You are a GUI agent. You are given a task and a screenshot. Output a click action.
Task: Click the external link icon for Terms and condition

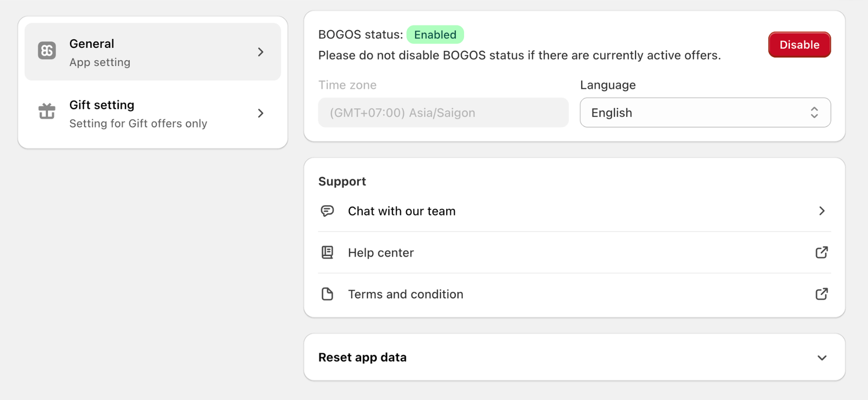tap(822, 294)
